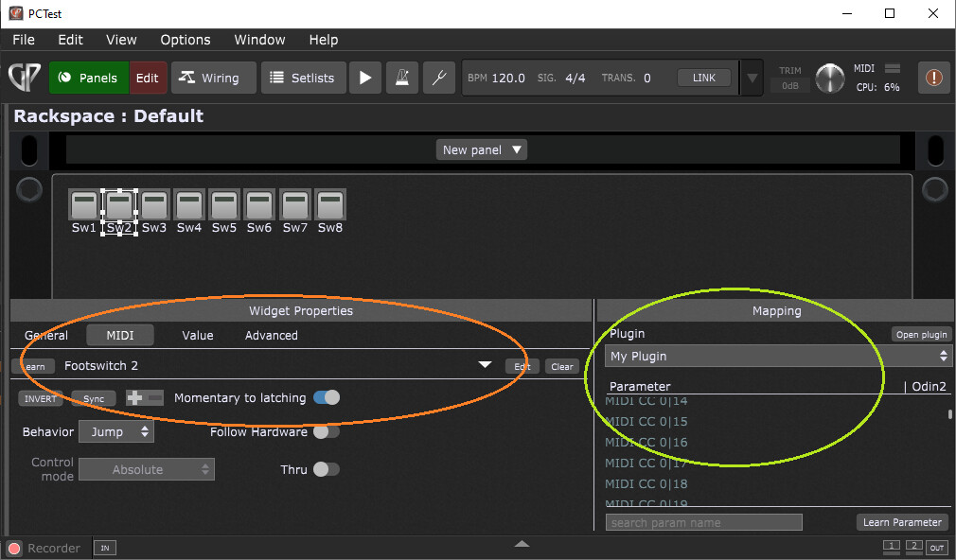Expand the Behavior Jump dropdown
Viewport: 956px width, 560px height.
(115, 432)
